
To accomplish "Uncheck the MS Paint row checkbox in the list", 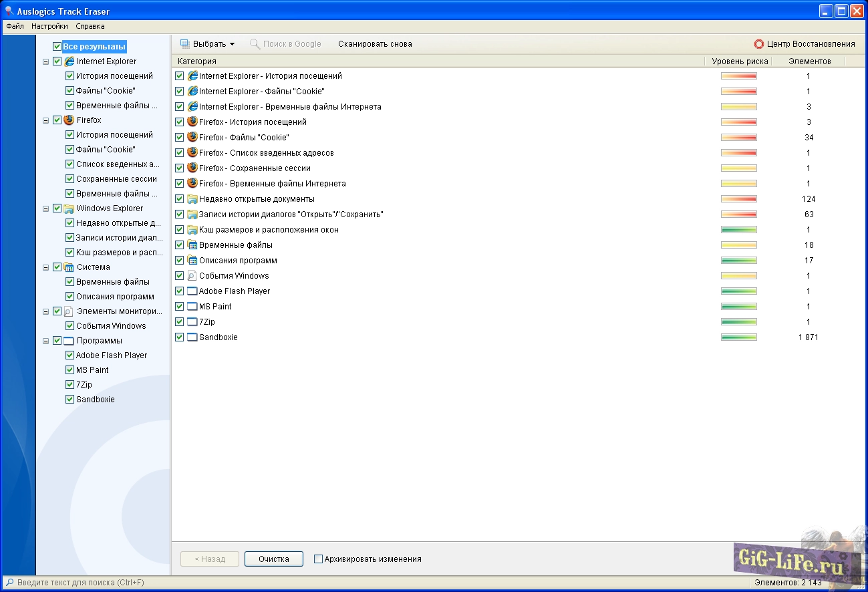I will click(179, 307).
